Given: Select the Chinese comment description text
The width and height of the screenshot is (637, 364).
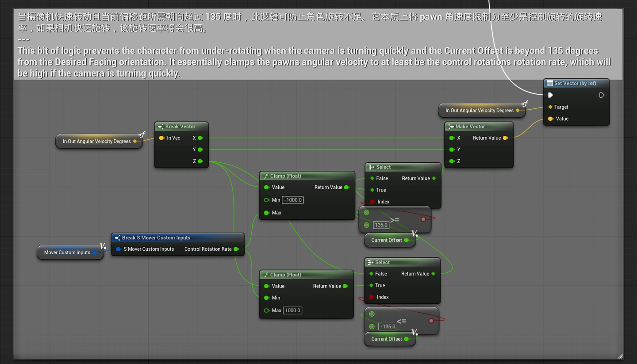Looking at the screenshot, I should [310, 23].
